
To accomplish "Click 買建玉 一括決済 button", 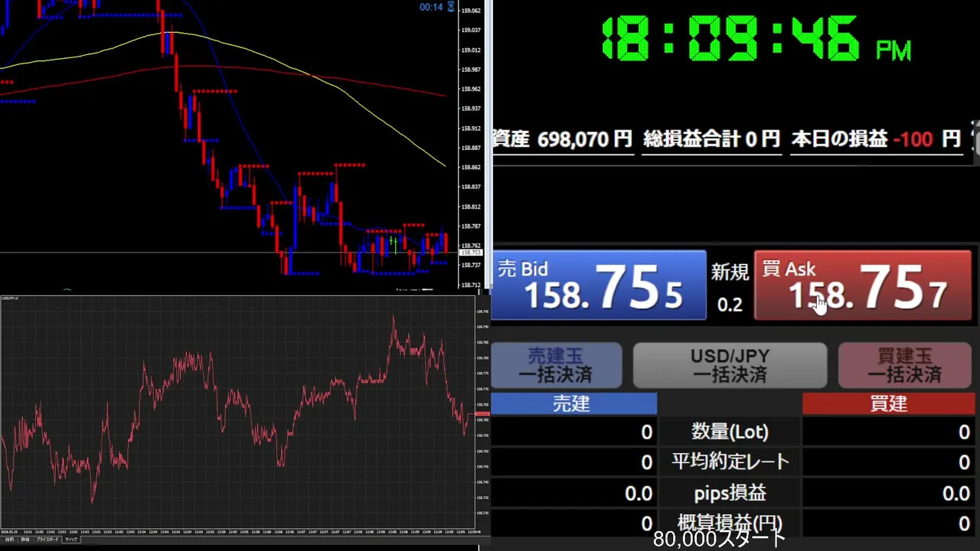I will pos(905,366).
